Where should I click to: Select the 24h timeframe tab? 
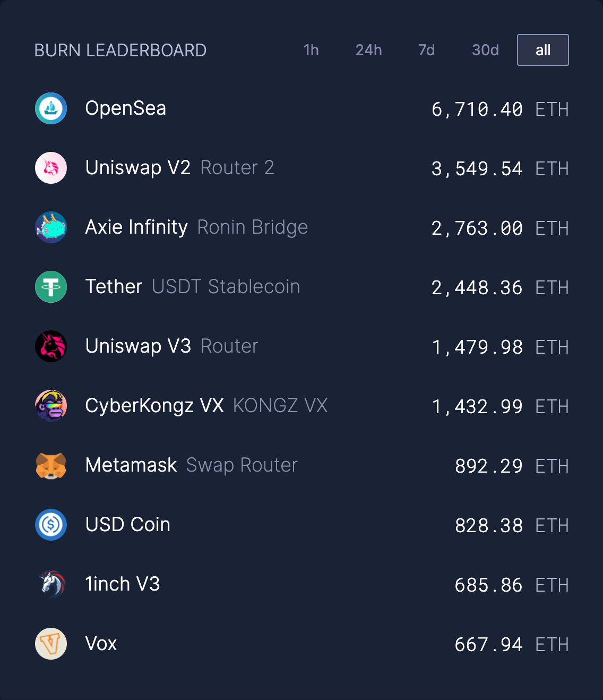pyautogui.click(x=368, y=50)
